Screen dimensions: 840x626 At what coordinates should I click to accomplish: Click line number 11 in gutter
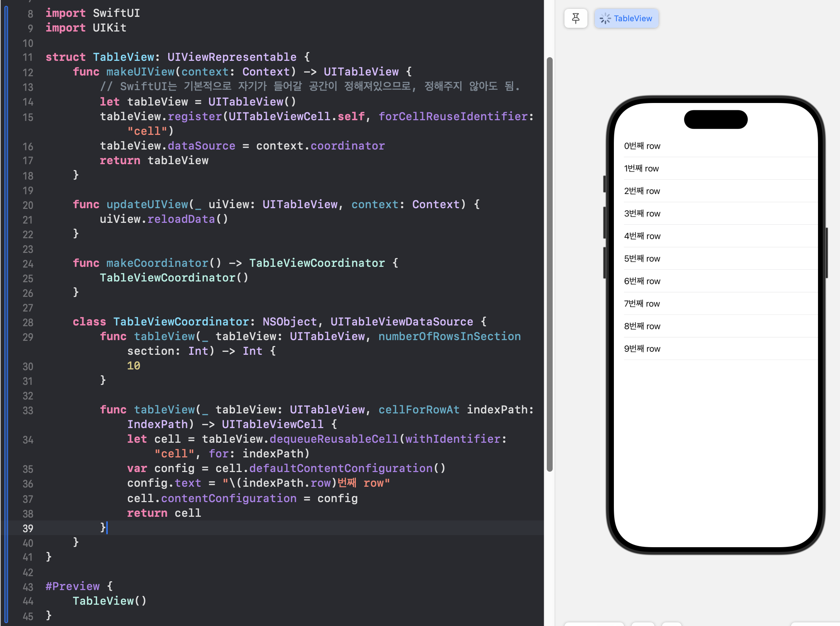pos(27,57)
